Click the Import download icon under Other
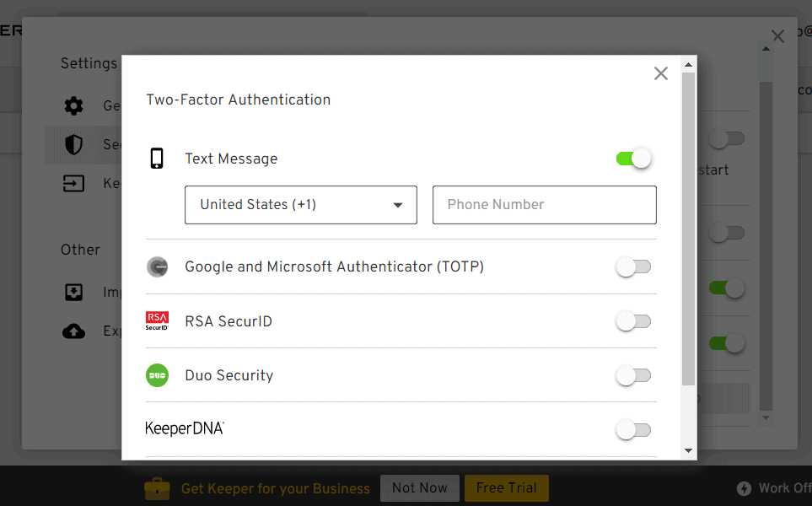Image resolution: width=812 pixels, height=506 pixels. click(74, 293)
